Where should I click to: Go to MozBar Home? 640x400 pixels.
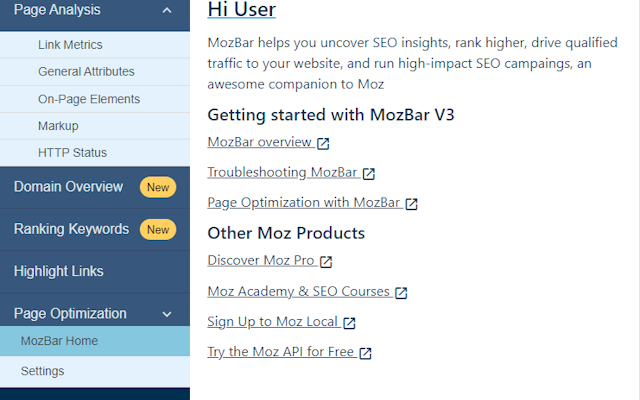pos(95,341)
